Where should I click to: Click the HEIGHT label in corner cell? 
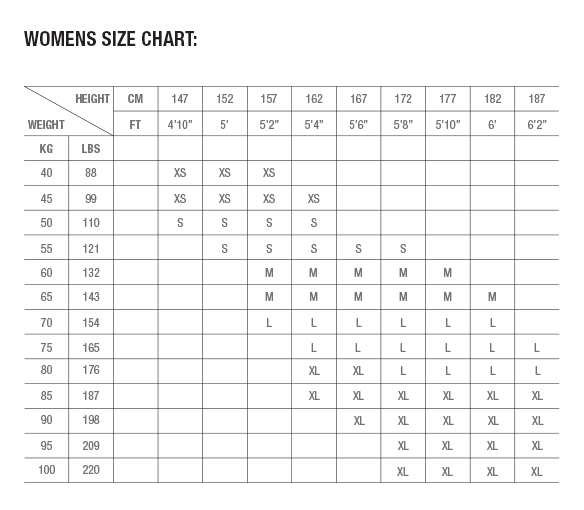[92, 99]
